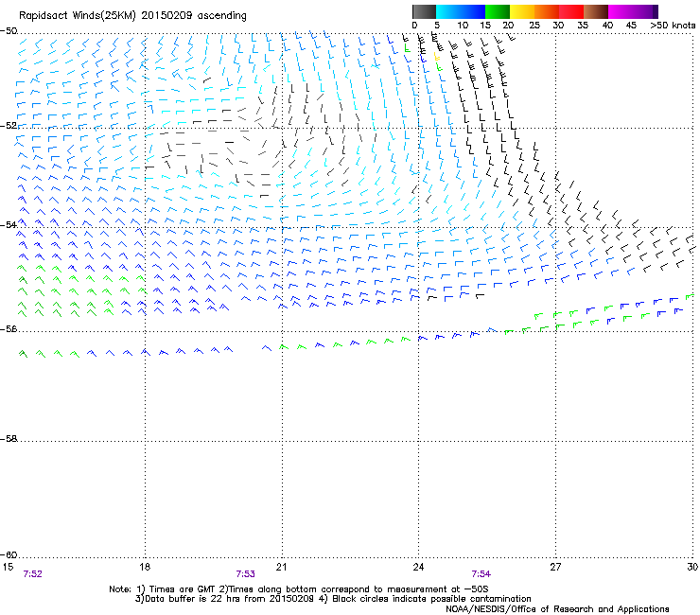Click the '-52' latitude axis label

point(9,126)
